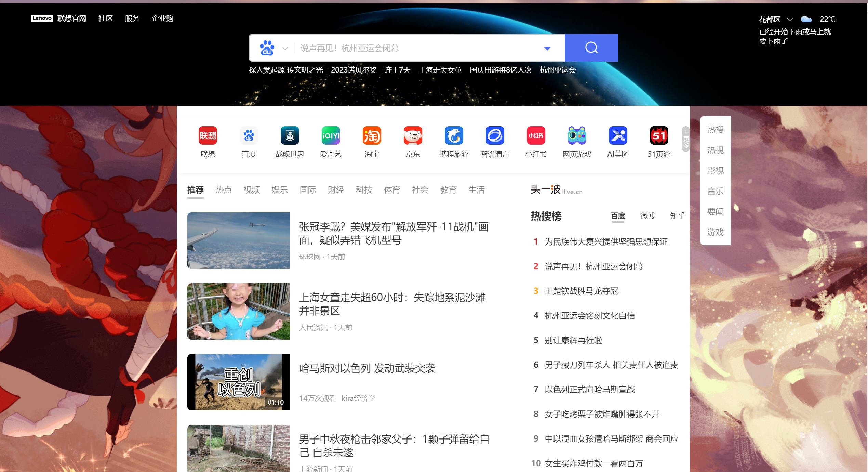
Task: Jump to 热搜 in side navigation
Action: [x=715, y=130]
